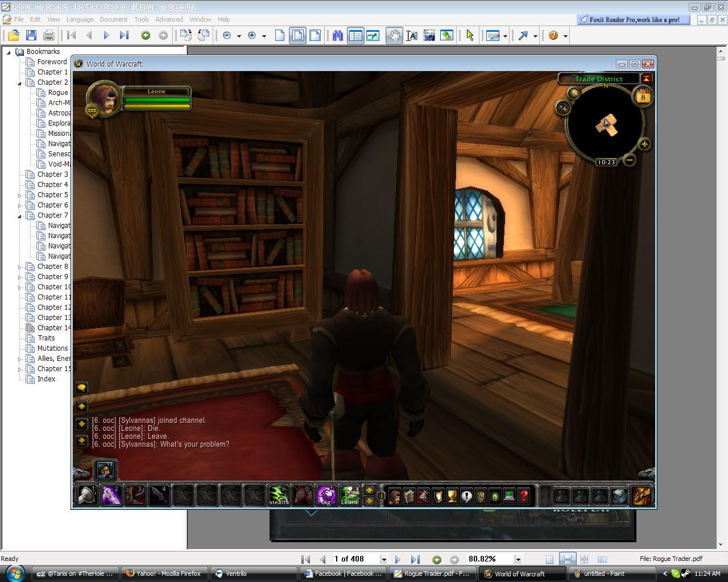This screenshot has height=582, width=728.
Task: Click the Find binoculars icon
Action: click(338, 35)
